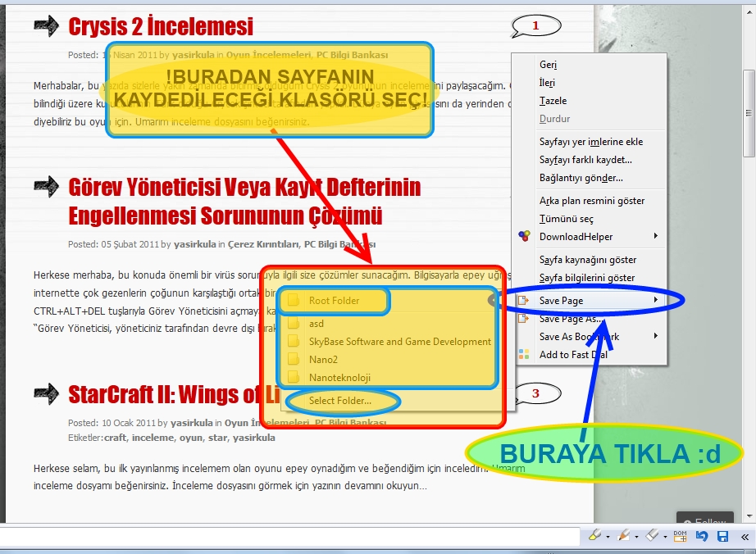Open the 'Crysis 2 İncelemesi' post title link

161,27
